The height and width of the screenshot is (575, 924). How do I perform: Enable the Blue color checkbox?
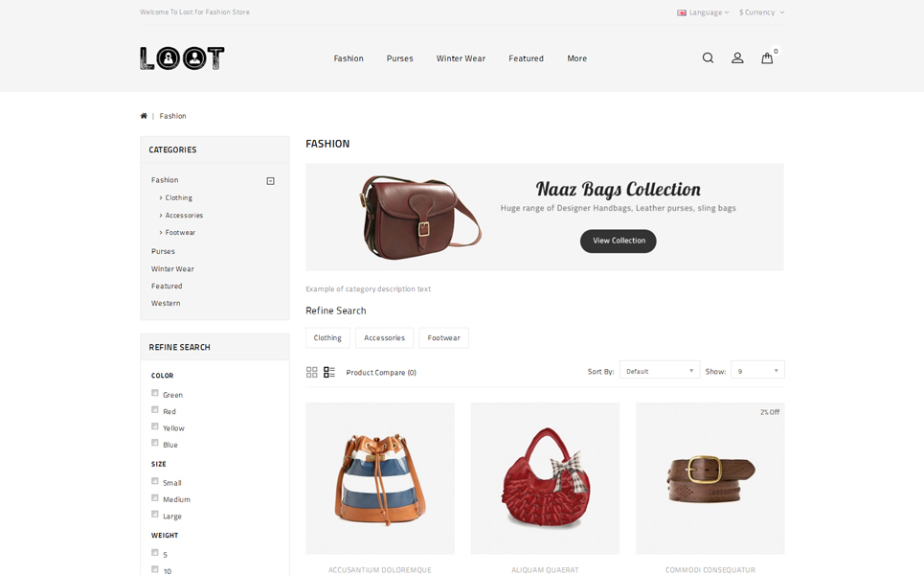click(x=155, y=443)
